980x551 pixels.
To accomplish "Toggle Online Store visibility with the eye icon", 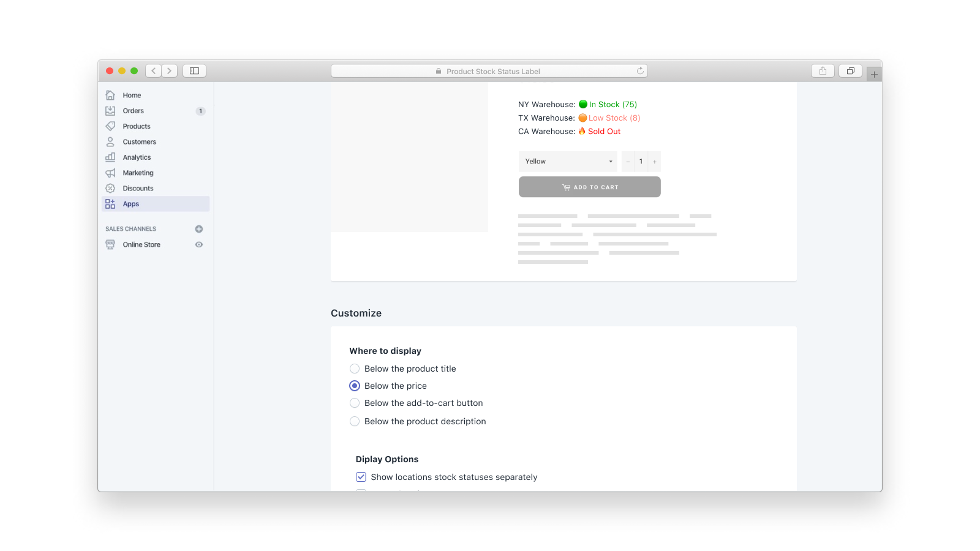I will click(198, 244).
